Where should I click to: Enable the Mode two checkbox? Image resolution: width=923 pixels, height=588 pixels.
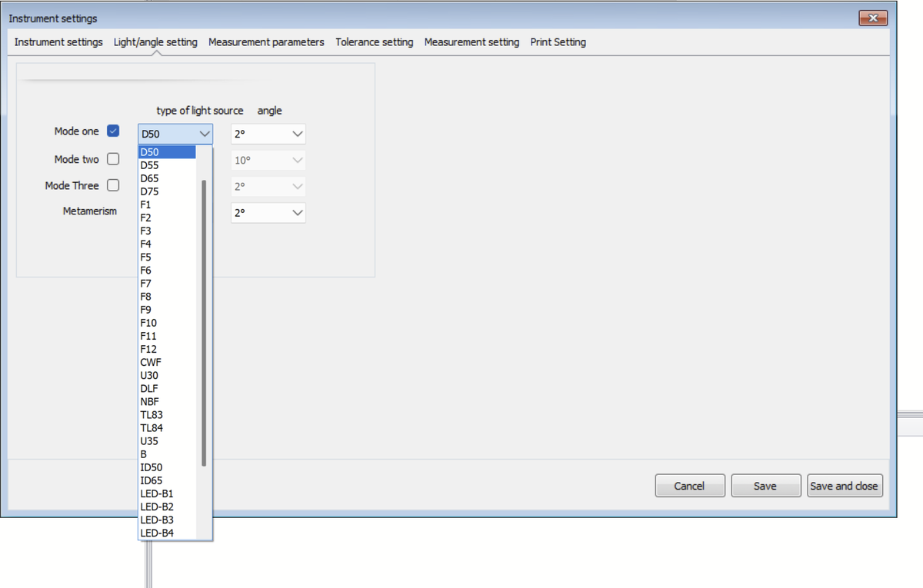click(x=113, y=160)
